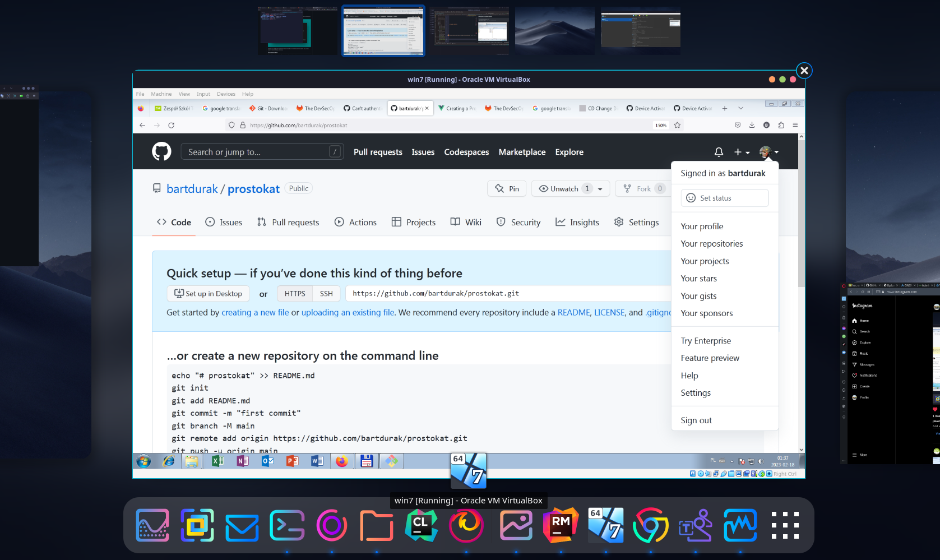Bookmark the page with star icon
Viewport: 940px width, 560px height.
coord(677,126)
